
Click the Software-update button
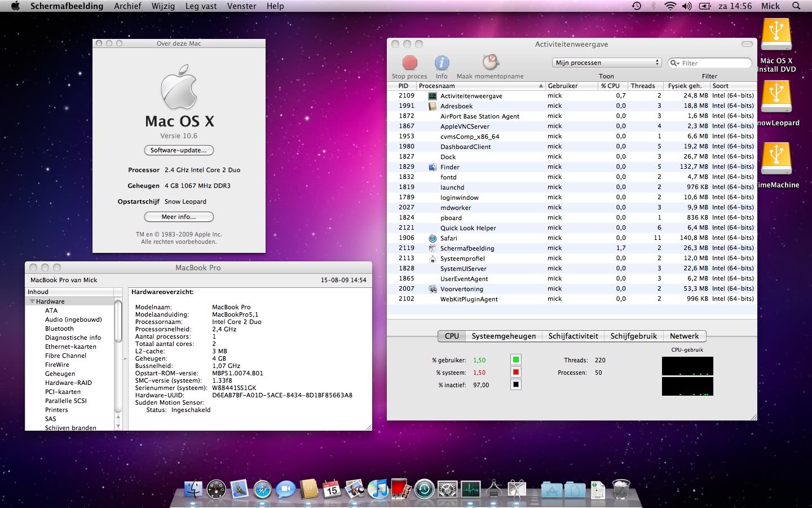click(179, 150)
